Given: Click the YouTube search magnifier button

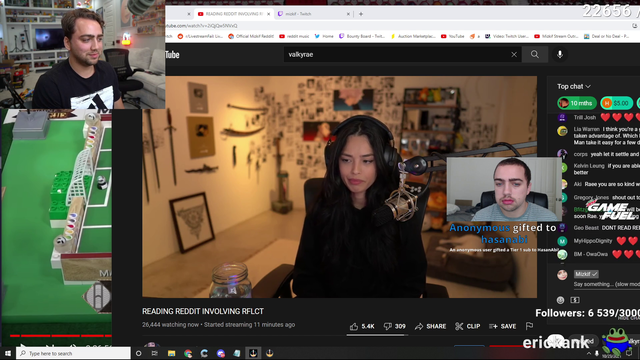Looking at the screenshot, I should point(535,55).
